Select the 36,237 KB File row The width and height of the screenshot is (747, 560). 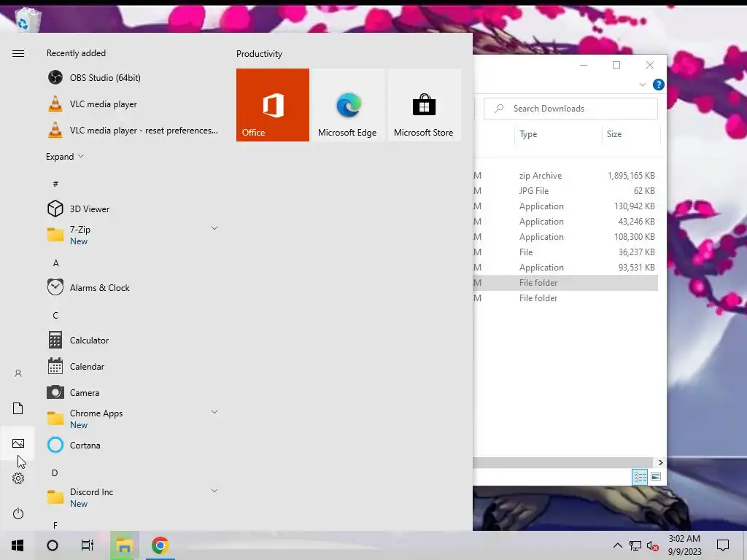pos(565,252)
